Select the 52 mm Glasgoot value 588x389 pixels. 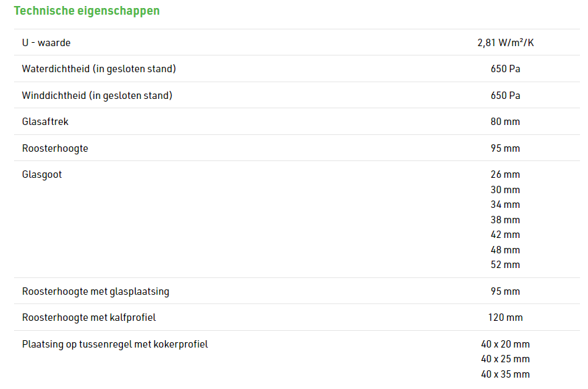pyautogui.click(x=505, y=265)
